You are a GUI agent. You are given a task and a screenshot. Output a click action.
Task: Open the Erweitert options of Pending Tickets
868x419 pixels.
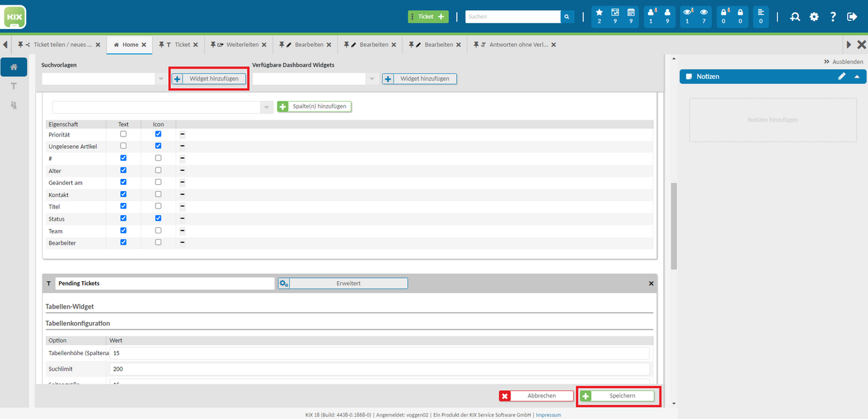(x=342, y=284)
